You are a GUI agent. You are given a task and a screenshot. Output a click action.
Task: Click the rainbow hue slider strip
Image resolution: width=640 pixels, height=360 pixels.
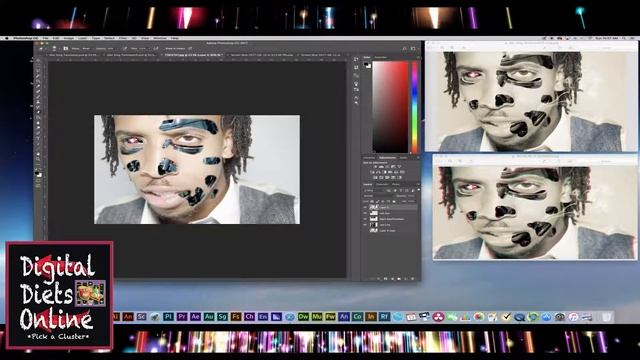(x=414, y=107)
